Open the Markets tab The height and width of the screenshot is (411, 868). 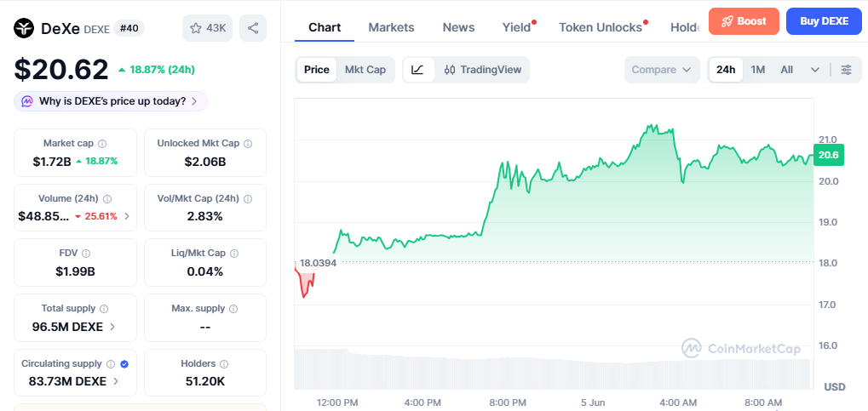(391, 27)
